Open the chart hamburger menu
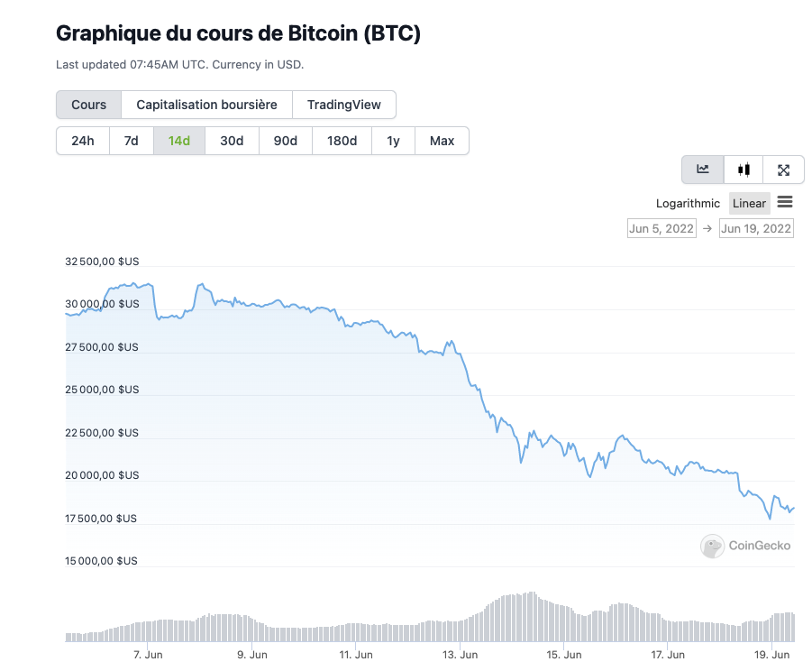 click(785, 202)
